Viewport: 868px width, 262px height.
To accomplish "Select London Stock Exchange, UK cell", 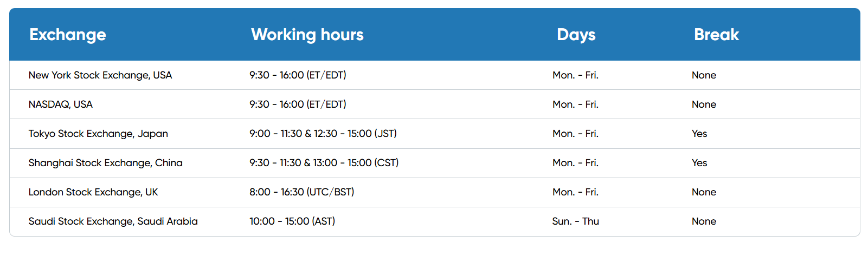I will [x=93, y=192].
